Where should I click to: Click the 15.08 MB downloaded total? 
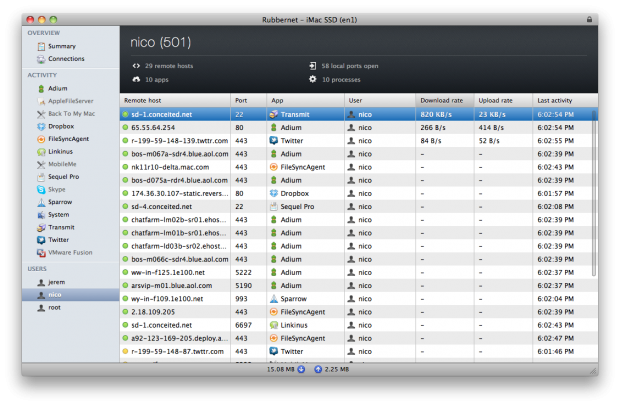point(280,369)
